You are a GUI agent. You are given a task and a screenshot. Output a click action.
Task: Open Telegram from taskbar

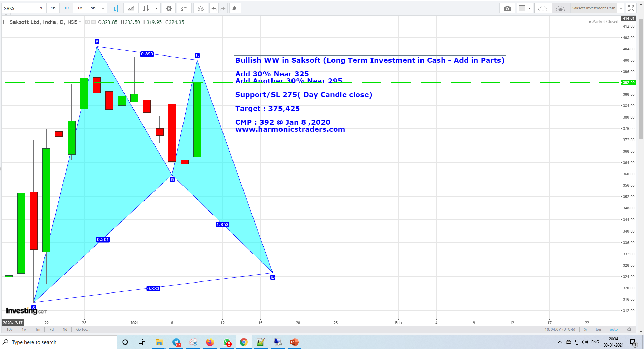[x=177, y=342]
